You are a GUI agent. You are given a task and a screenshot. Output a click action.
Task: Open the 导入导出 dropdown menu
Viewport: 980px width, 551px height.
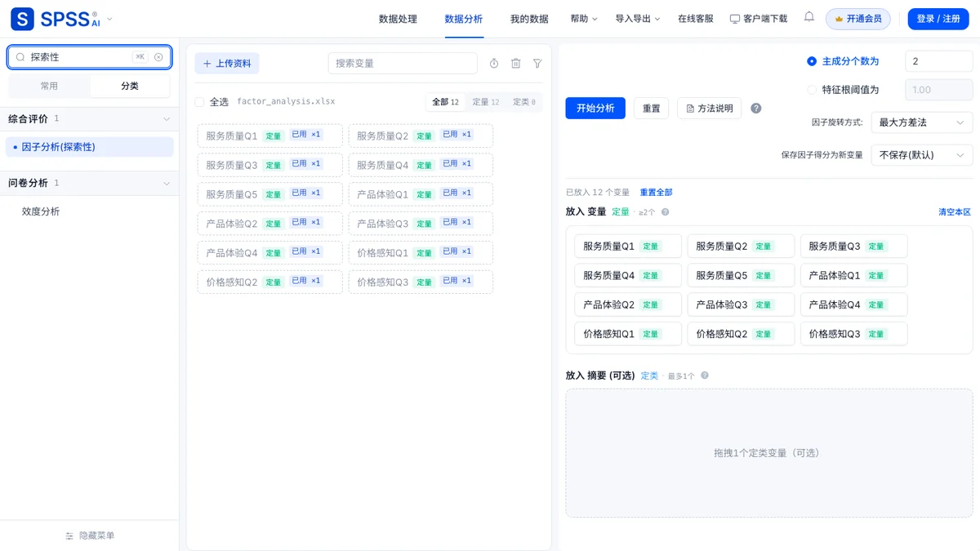tap(638, 19)
